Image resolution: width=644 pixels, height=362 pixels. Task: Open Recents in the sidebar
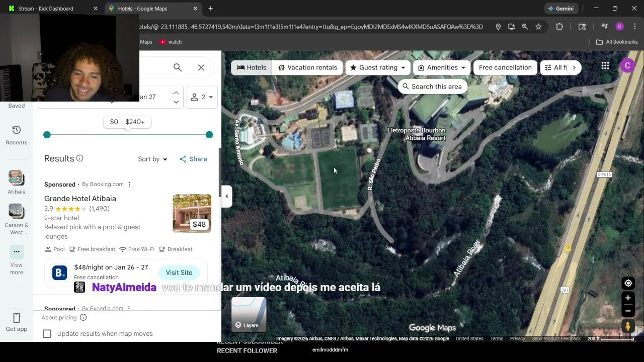tap(17, 135)
